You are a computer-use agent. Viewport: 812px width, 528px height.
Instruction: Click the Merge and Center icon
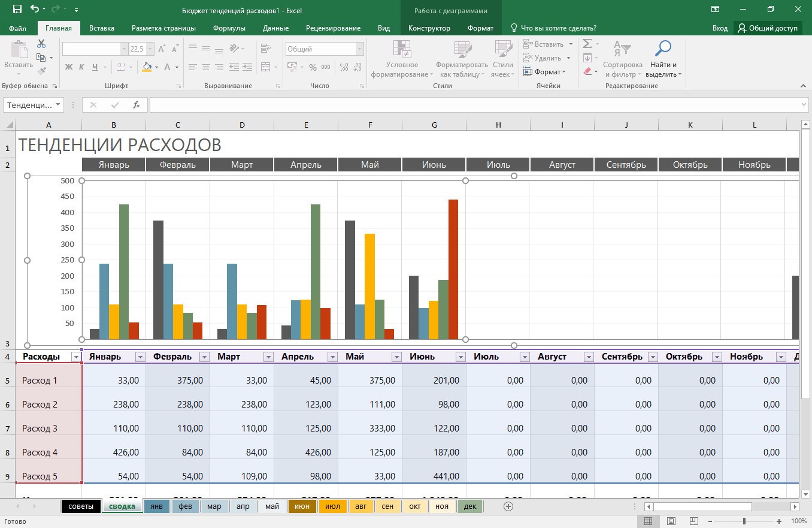pos(266,67)
